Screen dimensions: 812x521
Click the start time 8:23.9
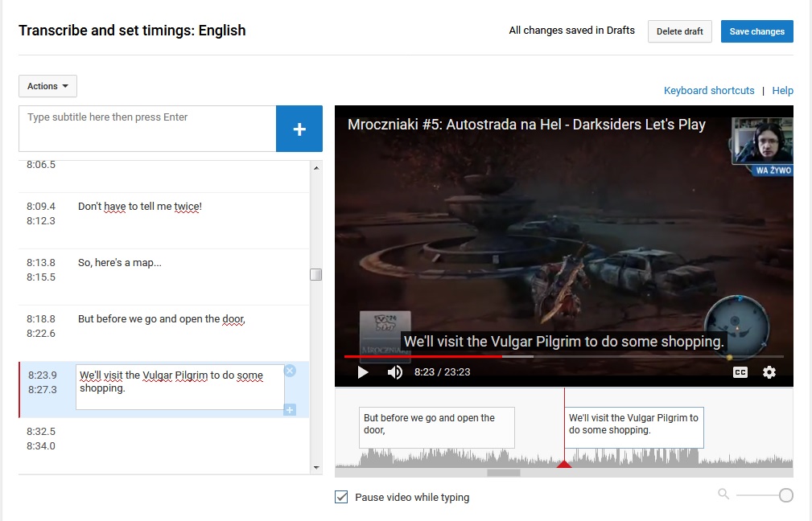tap(43, 375)
